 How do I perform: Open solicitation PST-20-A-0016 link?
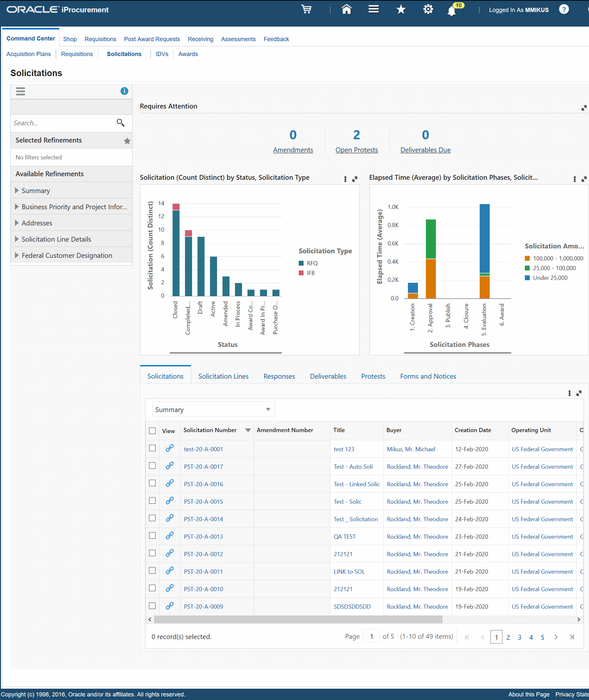pyautogui.click(x=203, y=484)
